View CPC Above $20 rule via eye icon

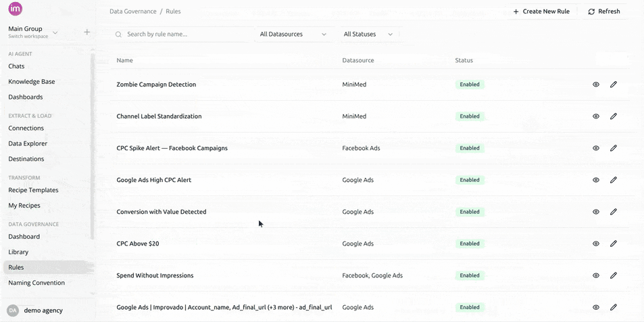[x=596, y=244]
